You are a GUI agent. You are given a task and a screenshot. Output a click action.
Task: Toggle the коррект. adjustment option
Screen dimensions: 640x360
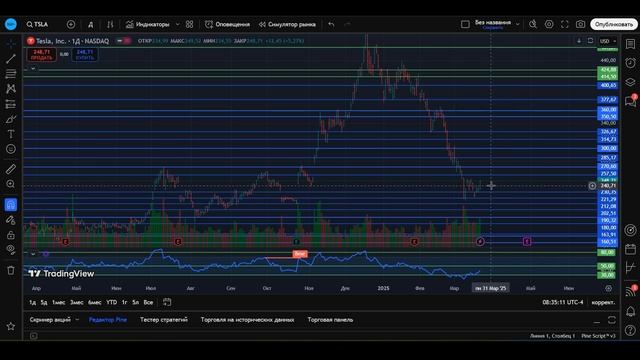coord(603,302)
